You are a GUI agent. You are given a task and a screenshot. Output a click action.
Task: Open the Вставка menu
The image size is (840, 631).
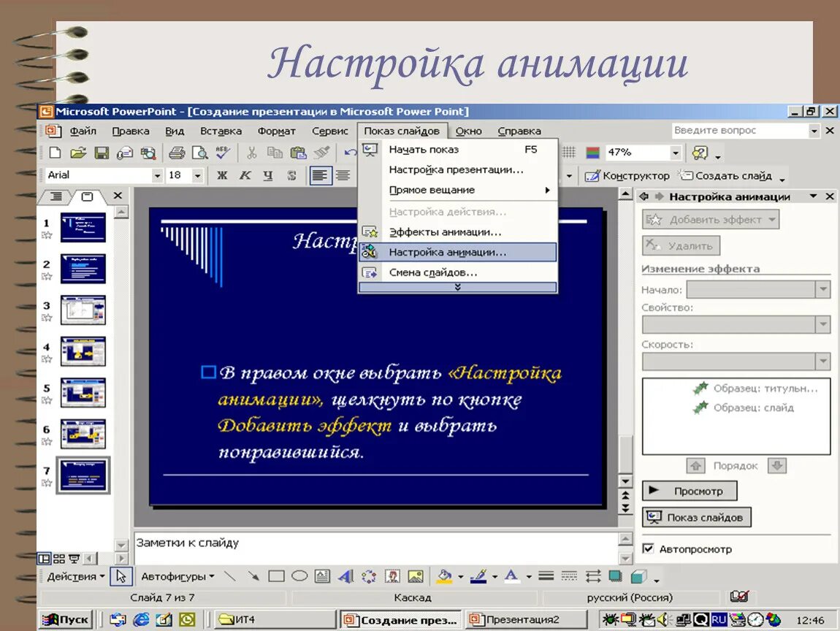tap(221, 131)
